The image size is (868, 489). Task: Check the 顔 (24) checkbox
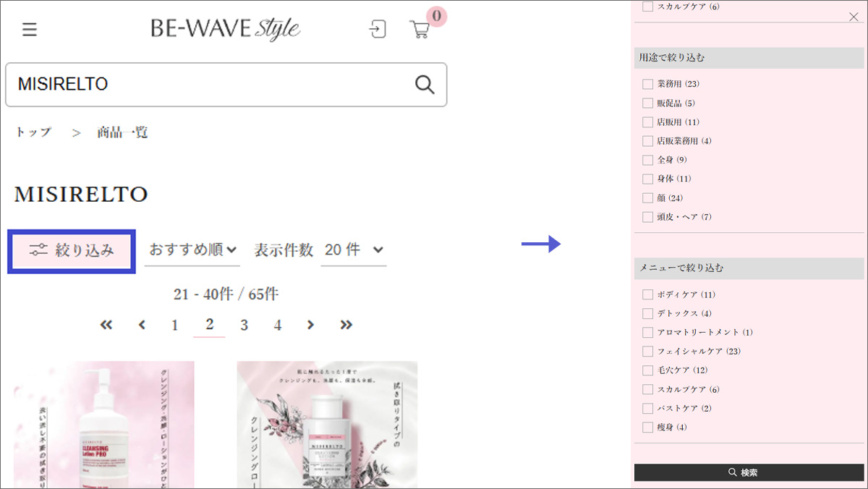click(x=647, y=197)
